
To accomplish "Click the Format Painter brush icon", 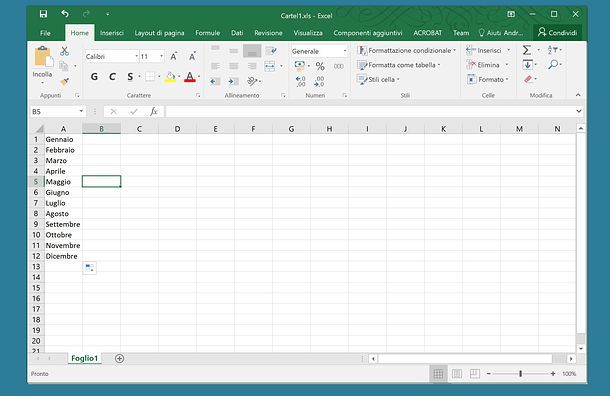I will pos(65,81).
